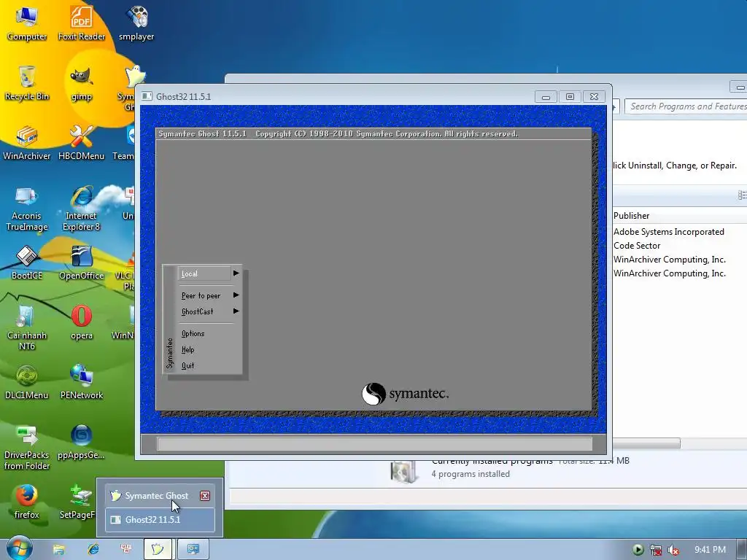Open the ppAppsGe... desktop icon

point(82,442)
